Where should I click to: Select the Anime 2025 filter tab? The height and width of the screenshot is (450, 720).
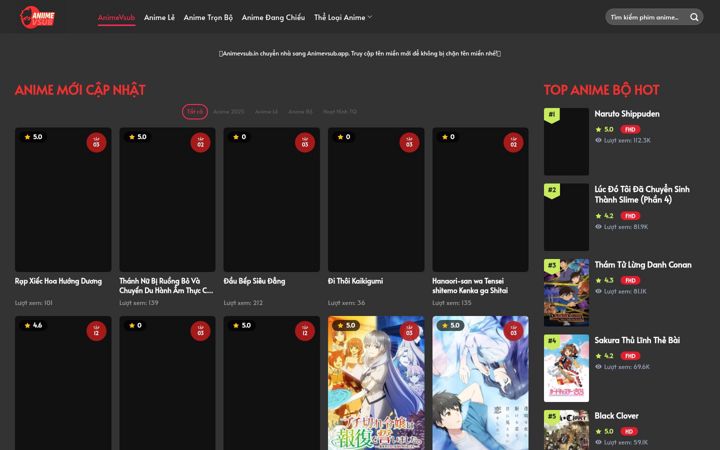[229, 112]
